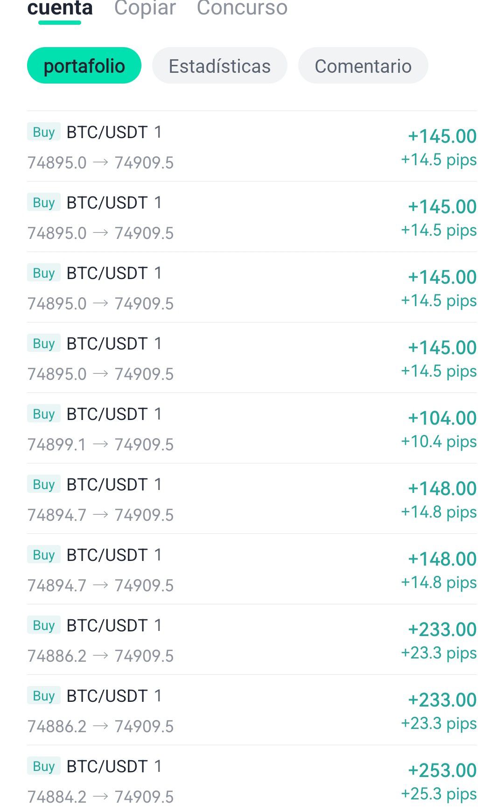Show the Estadísticas section
This screenshot has width=504, height=812.
coord(219,66)
